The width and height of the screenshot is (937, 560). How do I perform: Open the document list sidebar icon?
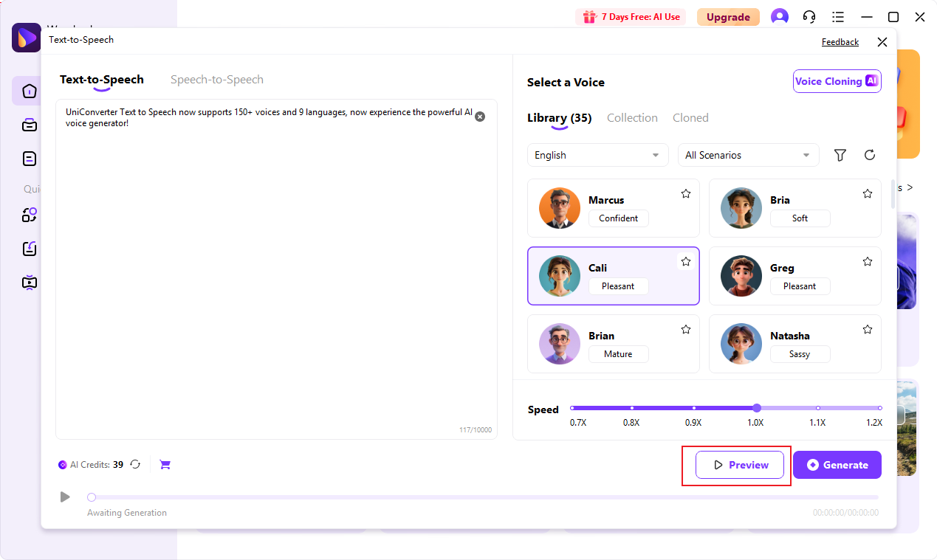pyautogui.click(x=30, y=158)
